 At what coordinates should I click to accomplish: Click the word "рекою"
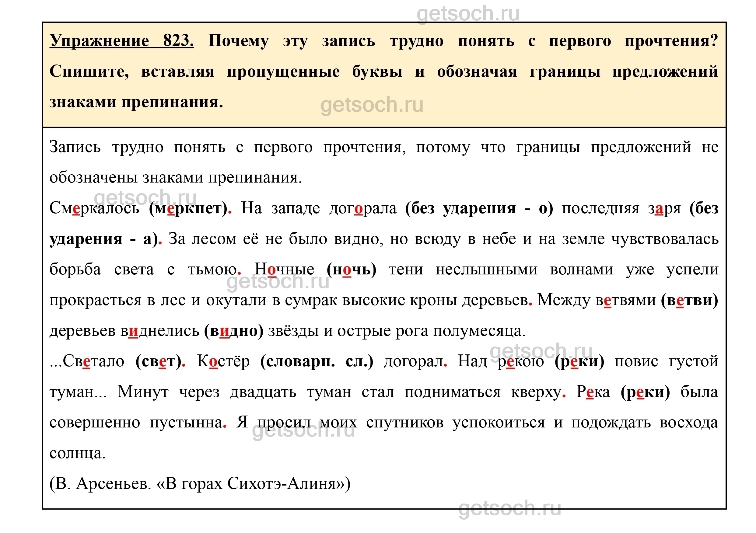(x=520, y=362)
